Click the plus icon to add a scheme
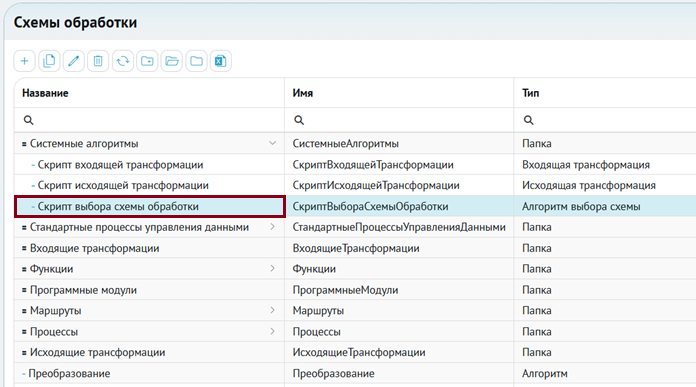Screen dimensions: 696x387 [24, 61]
